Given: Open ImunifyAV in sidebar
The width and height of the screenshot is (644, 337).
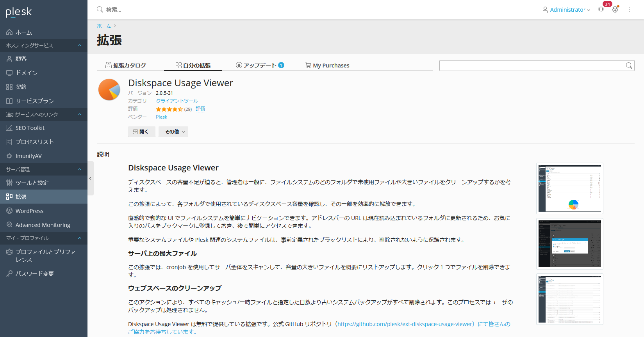Looking at the screenshot, I should (x=29, y=156).
